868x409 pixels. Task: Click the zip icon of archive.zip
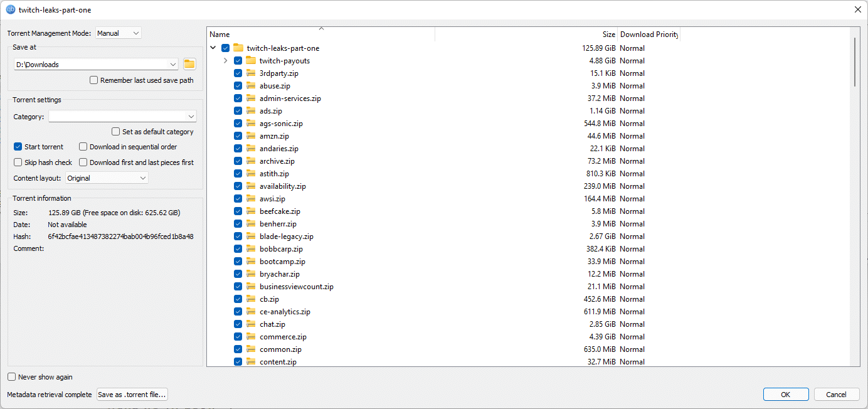click(251, 161)
